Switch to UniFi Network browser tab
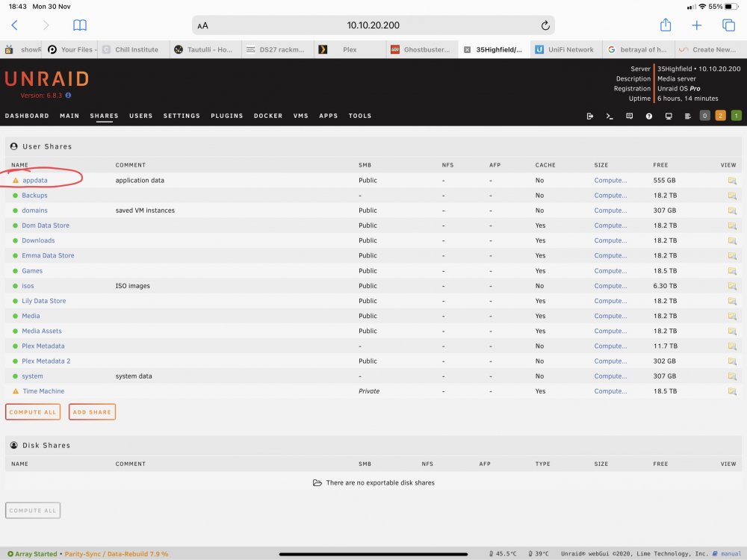 click(566, 49)
